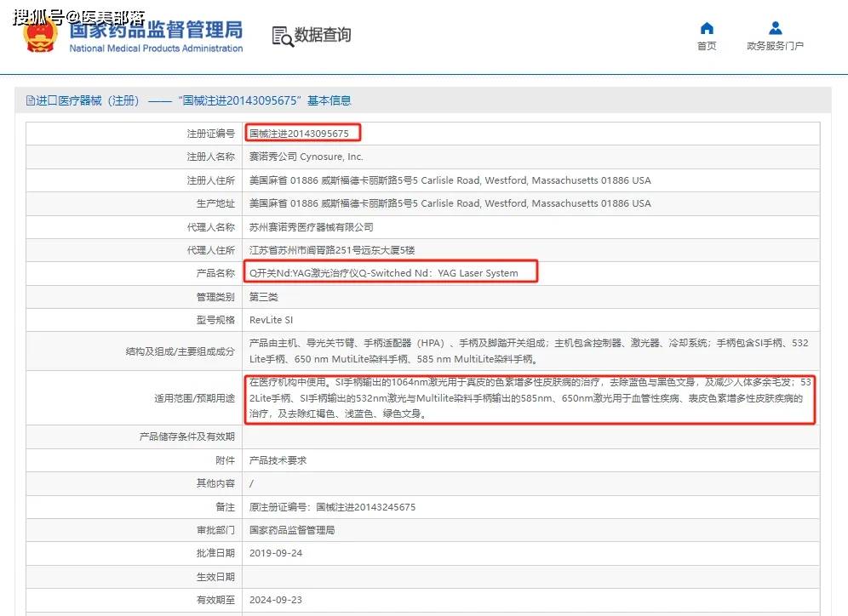Image resolution: width=848 pixels, height=616 pixels.
Task: Click the 产品名称 label
Action: point(215,273)
